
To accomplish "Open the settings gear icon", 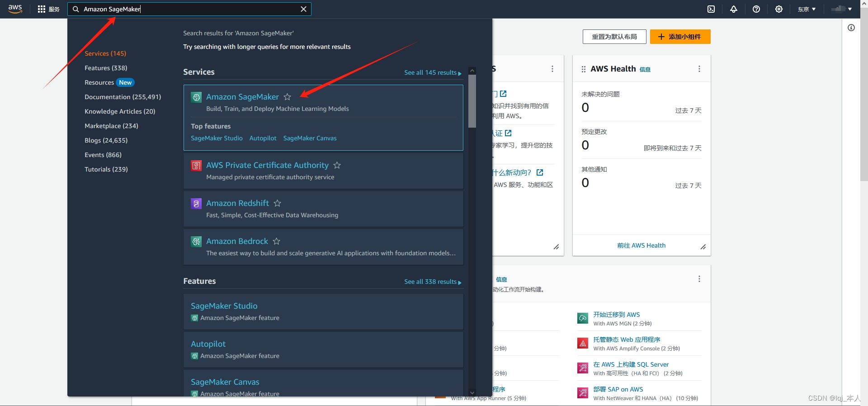I will (x=779, y=9).
